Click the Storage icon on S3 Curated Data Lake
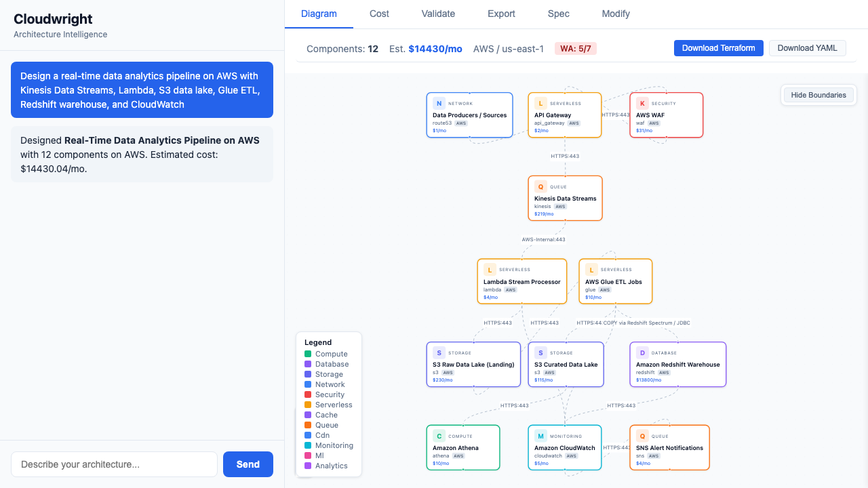This screenshot has height=488, width=868. click(x=540, y=352)
